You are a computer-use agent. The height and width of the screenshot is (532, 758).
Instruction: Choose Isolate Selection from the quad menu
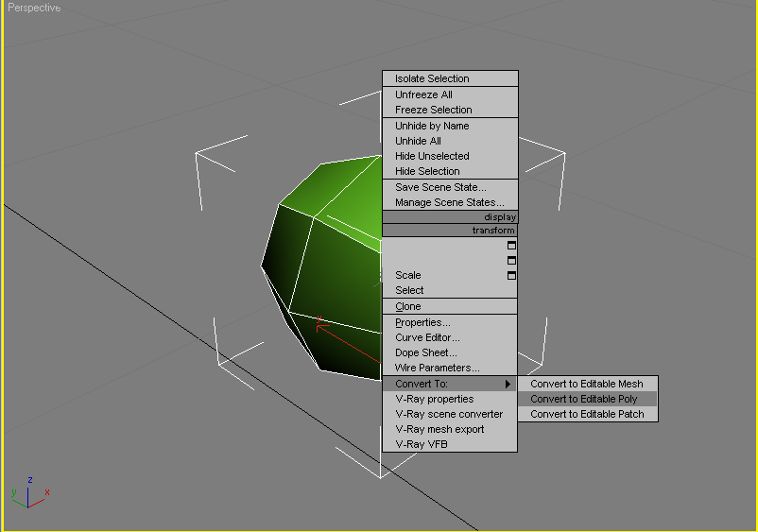point(450,78)
